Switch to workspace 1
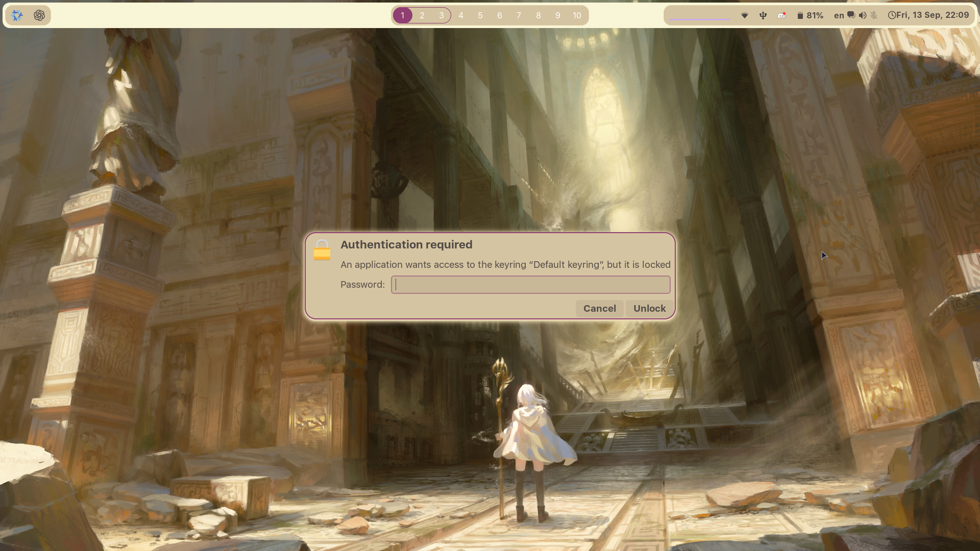980x551 pixels. coord(403,15)
